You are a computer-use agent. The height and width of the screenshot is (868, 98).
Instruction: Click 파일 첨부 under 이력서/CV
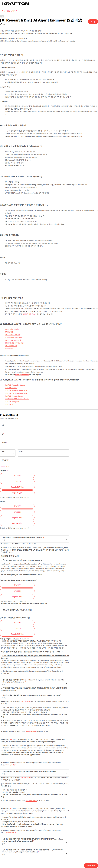click(17, 476)
